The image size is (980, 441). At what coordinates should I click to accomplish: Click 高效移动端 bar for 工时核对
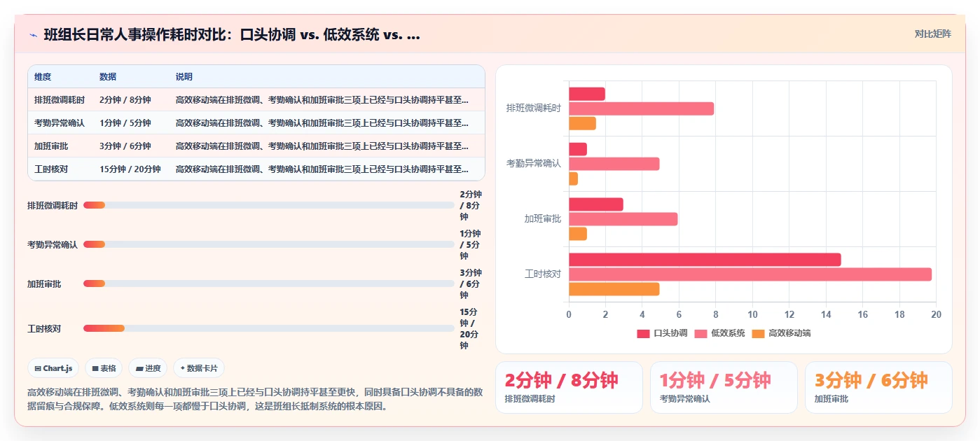pyautogui.click(x=614, y=289)
